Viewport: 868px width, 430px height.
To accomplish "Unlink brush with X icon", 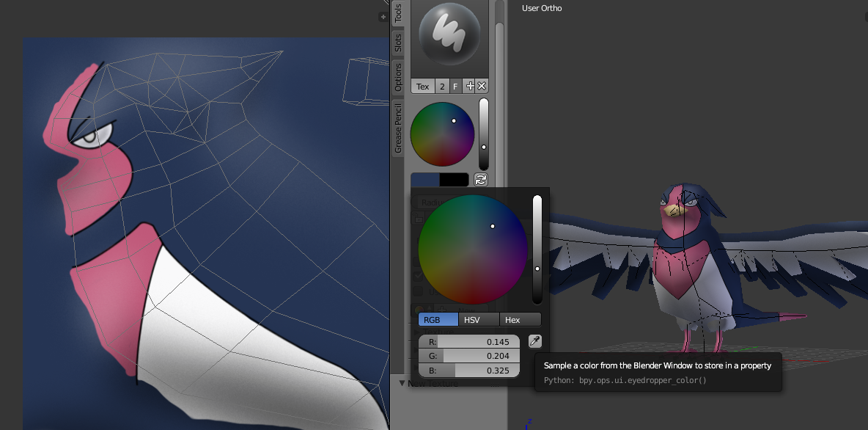I will [x=482, y=86].
